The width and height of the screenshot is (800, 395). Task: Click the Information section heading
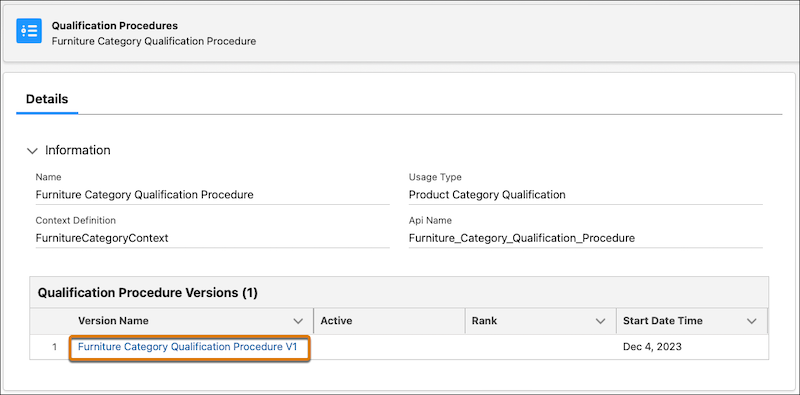[78, 151]
